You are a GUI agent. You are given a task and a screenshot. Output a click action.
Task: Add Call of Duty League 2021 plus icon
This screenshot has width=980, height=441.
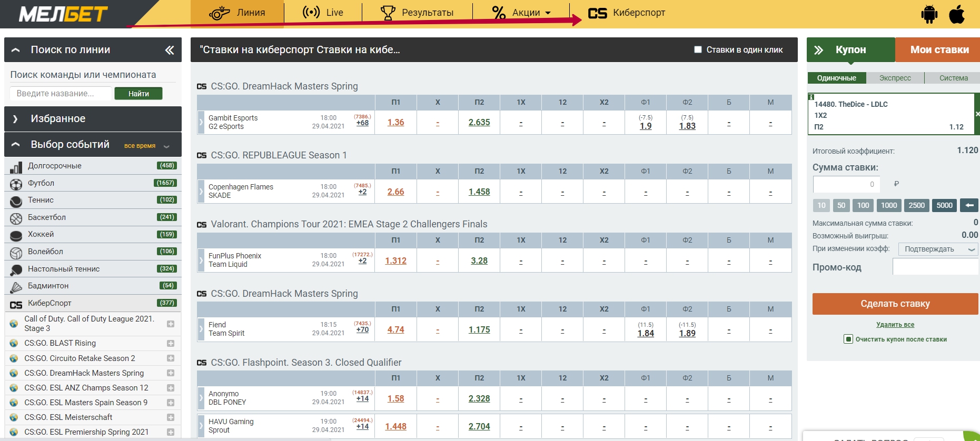[171, 324]
